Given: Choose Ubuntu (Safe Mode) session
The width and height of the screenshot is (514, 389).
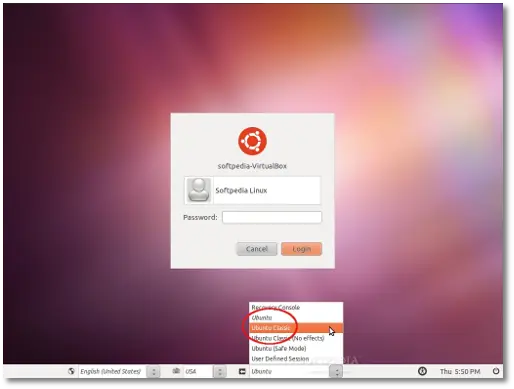Looking at the screenshot, I should point(296,349).
